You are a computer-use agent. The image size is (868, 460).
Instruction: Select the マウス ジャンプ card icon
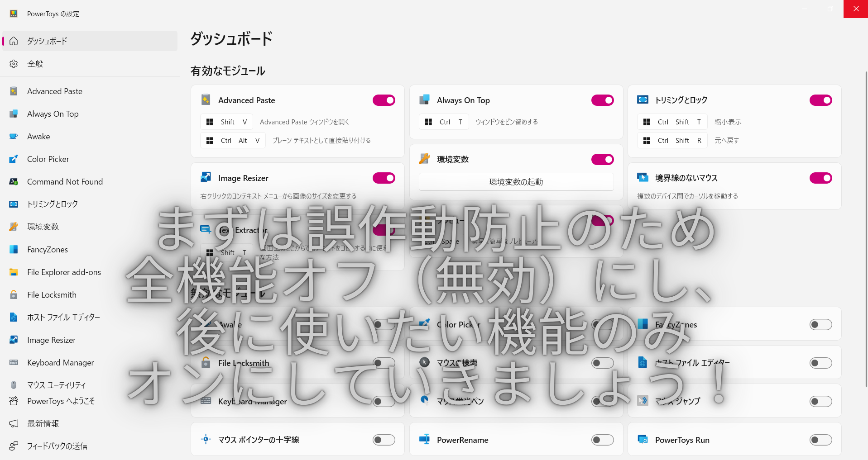coord(643,401)
